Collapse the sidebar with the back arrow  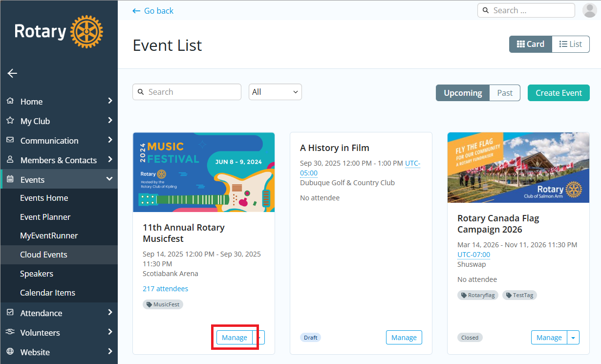pyautogui.click(x=12, y=73)
